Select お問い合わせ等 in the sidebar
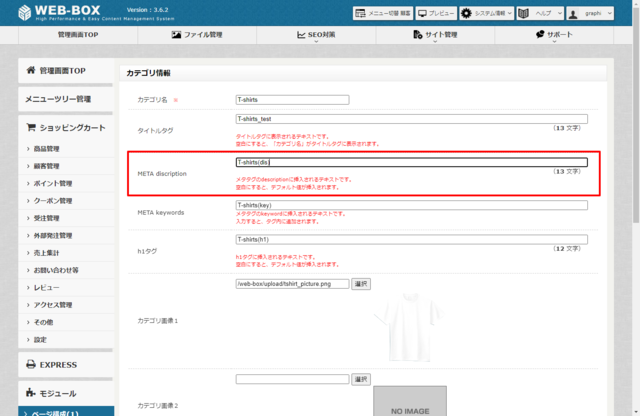640x416 pixels. point(66,270)
